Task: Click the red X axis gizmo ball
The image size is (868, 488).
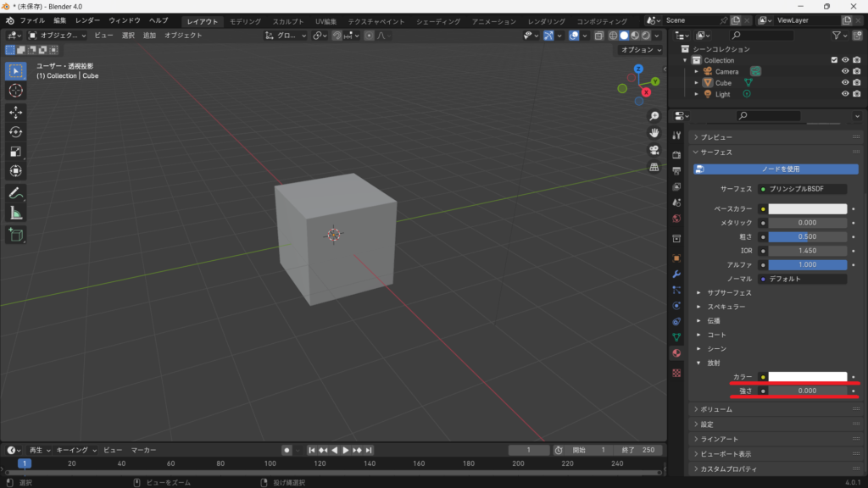Action: coord(646,92)
